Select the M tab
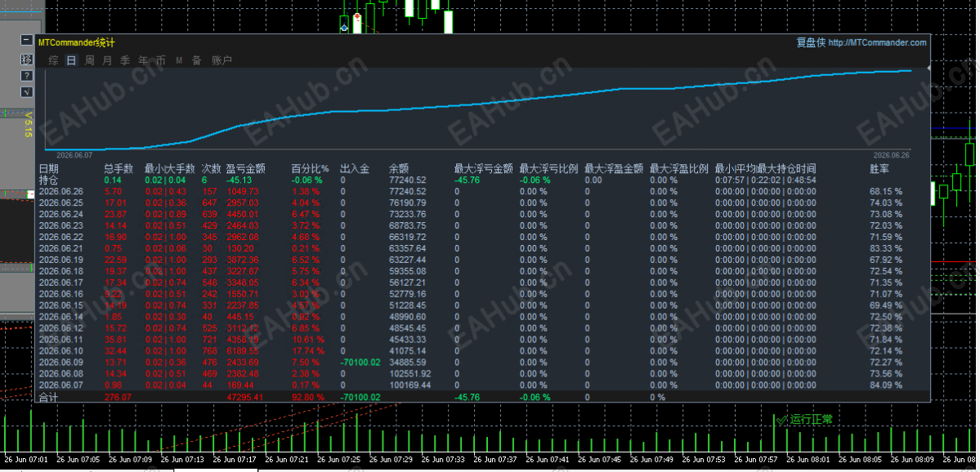The width and height of the screenshot is (980, 472). tap(179, 60)
